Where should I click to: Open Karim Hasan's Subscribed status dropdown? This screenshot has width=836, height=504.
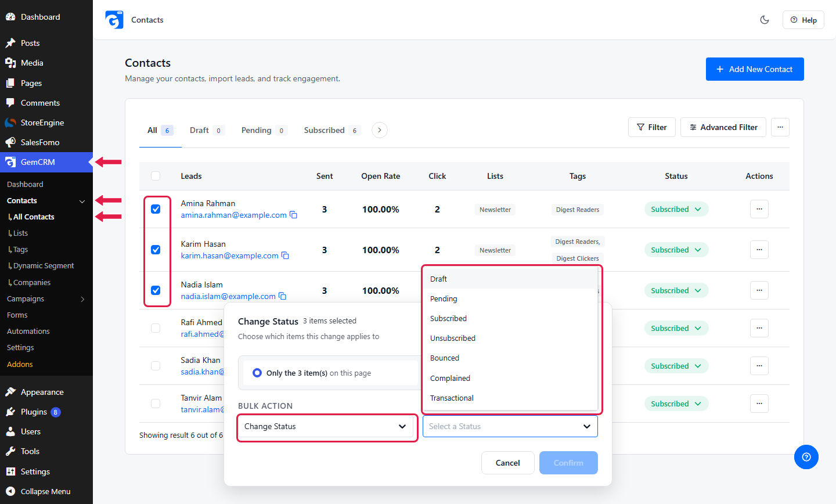[x=676, y=250]
